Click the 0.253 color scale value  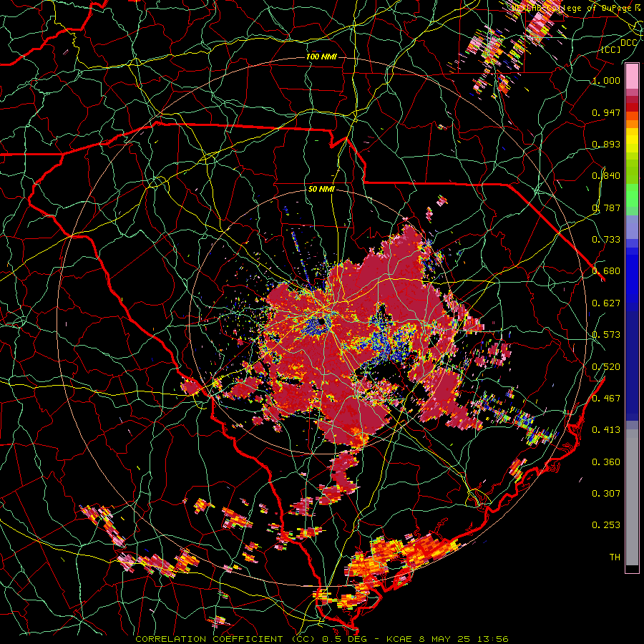click(606, 525)
